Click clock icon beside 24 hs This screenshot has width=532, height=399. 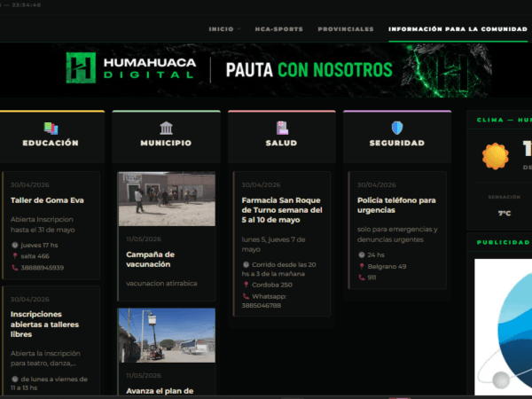point(362,254)
